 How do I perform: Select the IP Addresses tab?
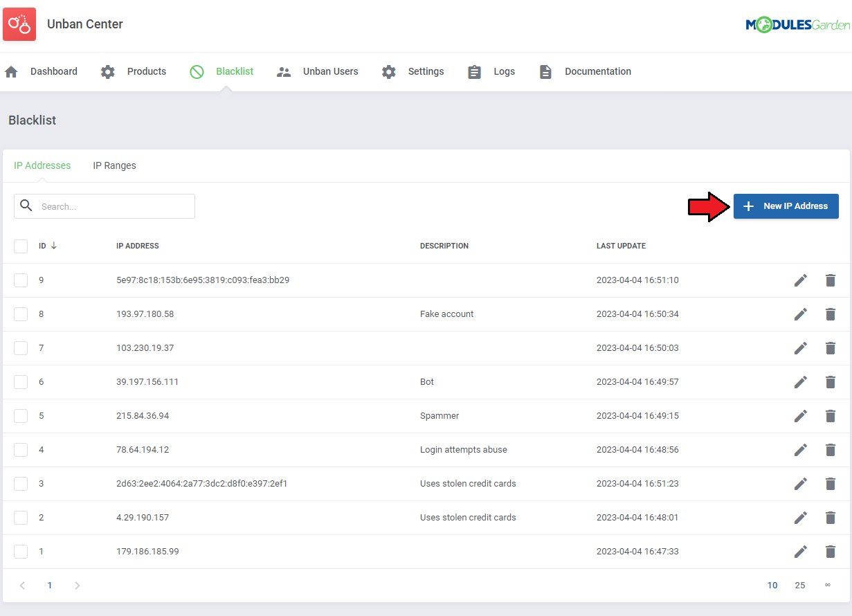(42, 165)
